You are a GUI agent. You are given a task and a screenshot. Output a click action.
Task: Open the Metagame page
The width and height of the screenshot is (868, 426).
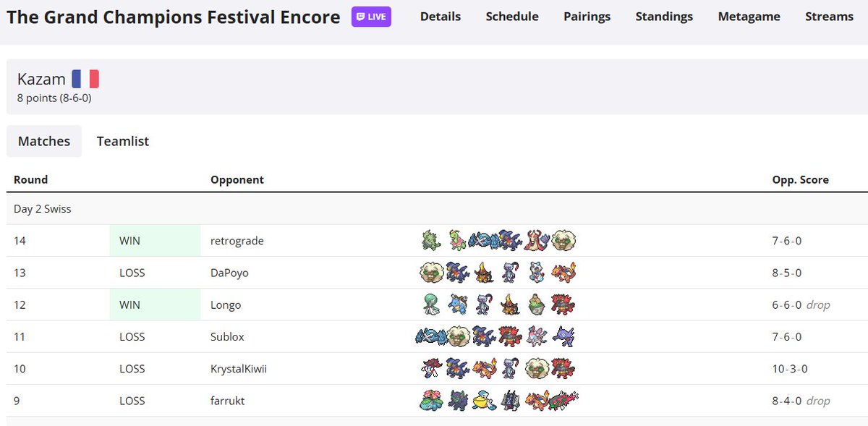point(749,16)
